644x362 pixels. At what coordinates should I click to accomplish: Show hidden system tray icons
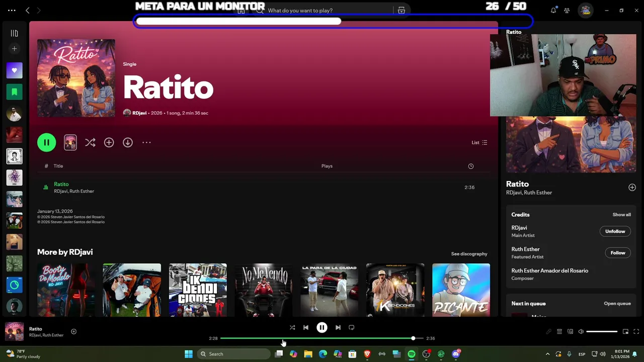tap(547, 354)
